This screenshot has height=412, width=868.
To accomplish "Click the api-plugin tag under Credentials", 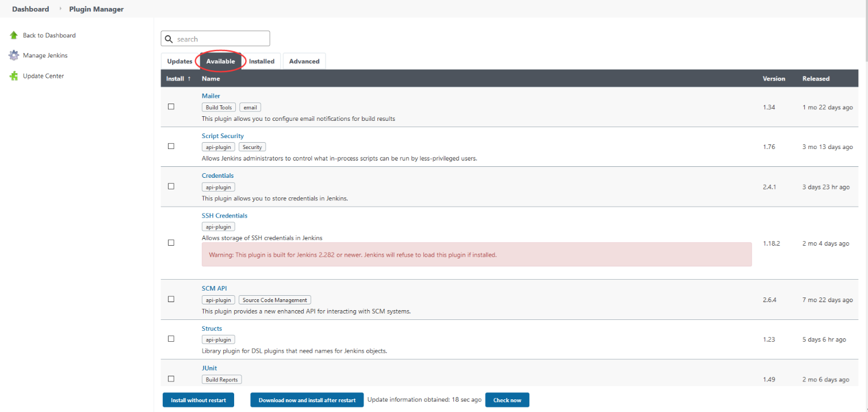I will [x=219, y=187].
